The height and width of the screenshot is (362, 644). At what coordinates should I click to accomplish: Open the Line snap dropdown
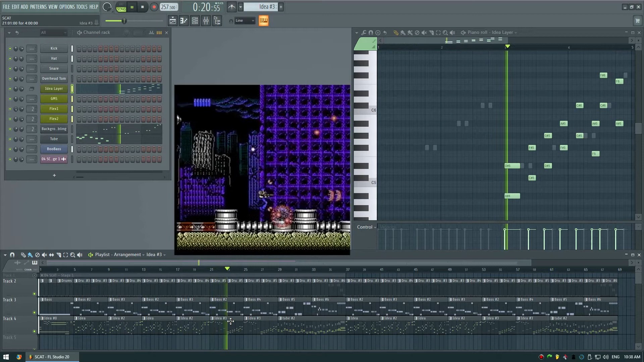tap(245, 21)
